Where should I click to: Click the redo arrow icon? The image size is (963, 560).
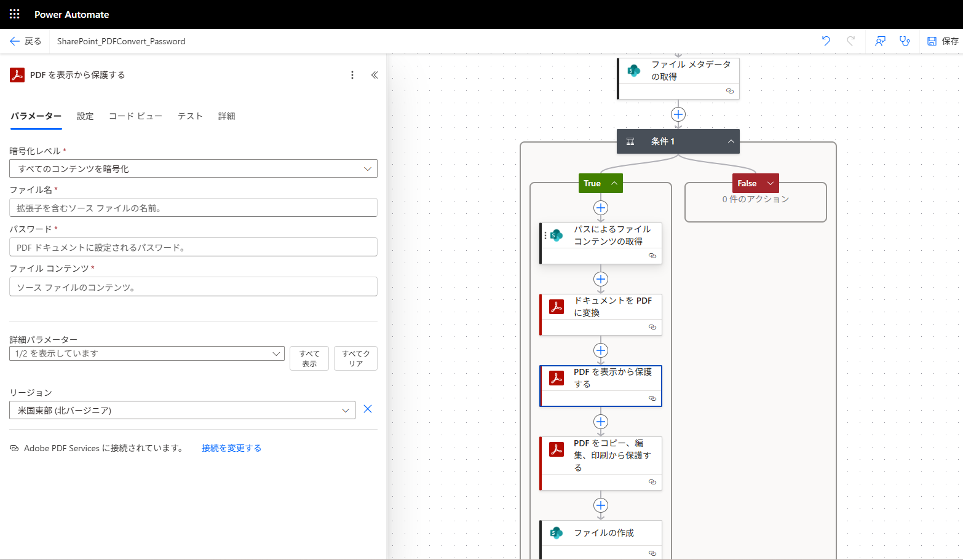tap(850, 41)
